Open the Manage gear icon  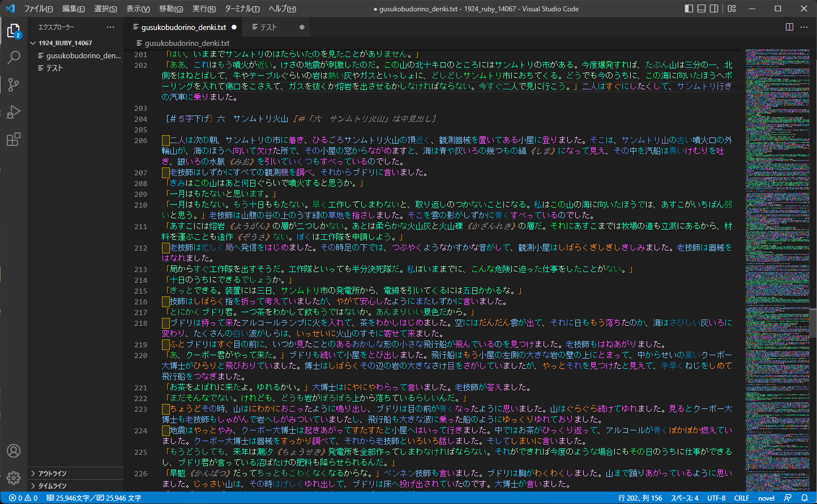click(14, 477)
